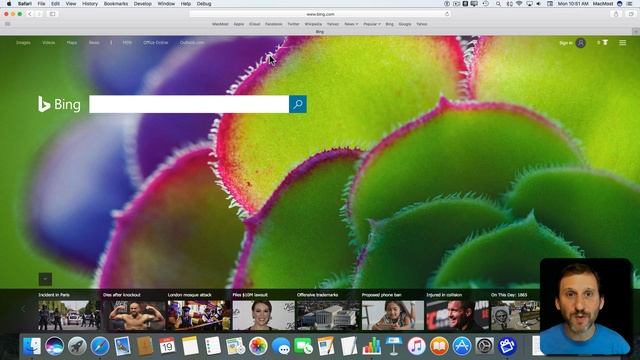Viewport: 640px width, 360px height.
Task: Click the Safari back button
Action: 30,14
